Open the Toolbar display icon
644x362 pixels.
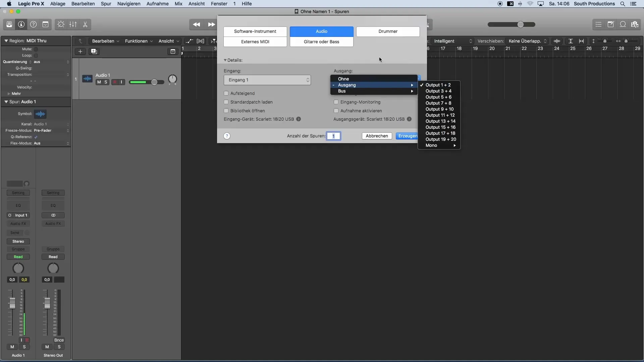click(46, 24)
